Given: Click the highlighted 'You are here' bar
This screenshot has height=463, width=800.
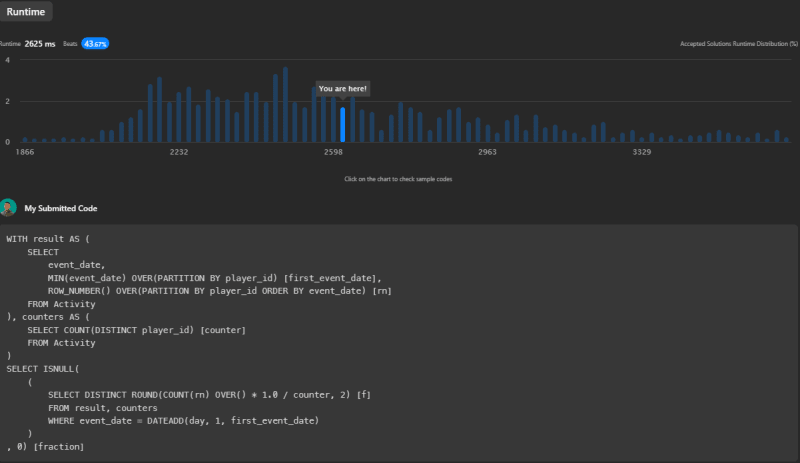Looking at the screenshot, I should tap(342, 125).
